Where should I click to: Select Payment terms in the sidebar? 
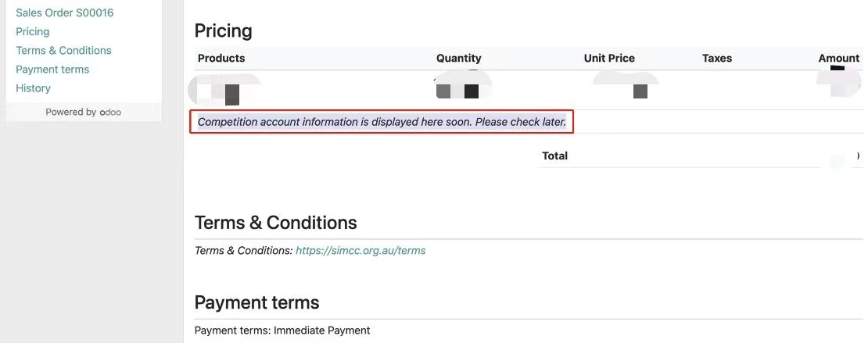[x=52, y=70]
